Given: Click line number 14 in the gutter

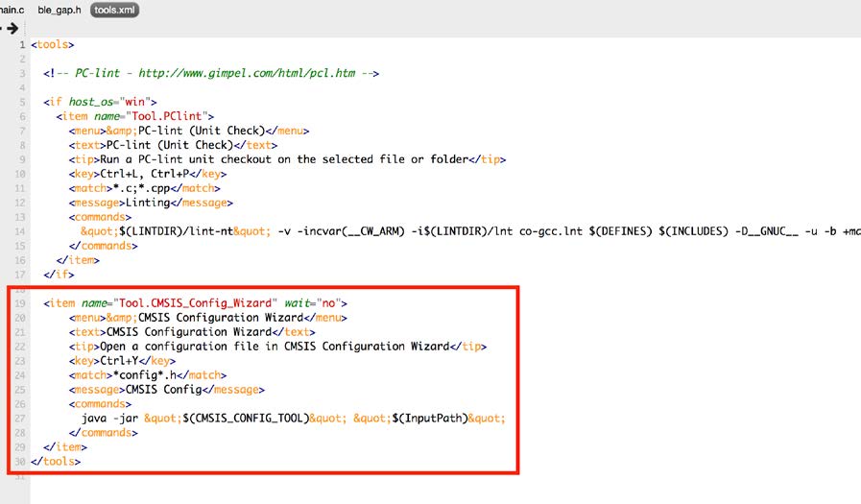Looking at the screenshot, I should (20, 231).
